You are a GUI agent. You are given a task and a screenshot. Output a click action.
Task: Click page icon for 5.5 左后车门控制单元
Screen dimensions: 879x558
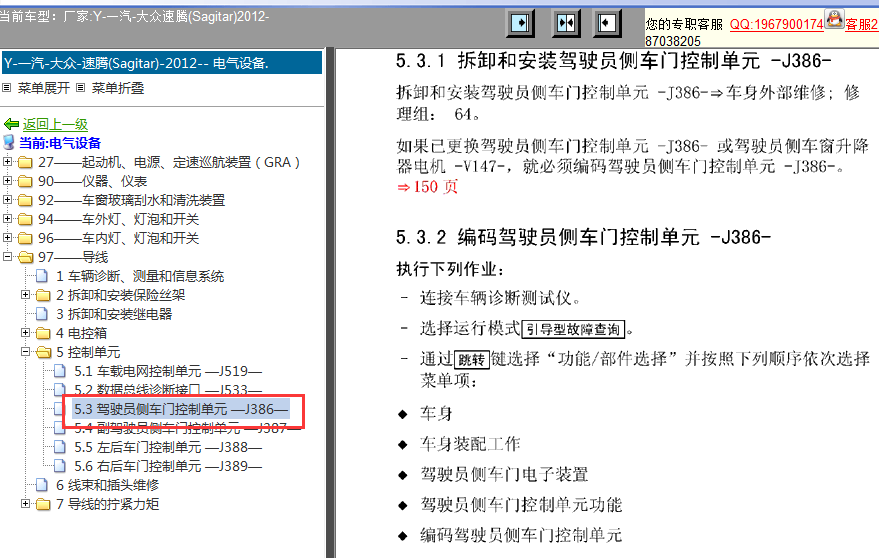[60, 447]
